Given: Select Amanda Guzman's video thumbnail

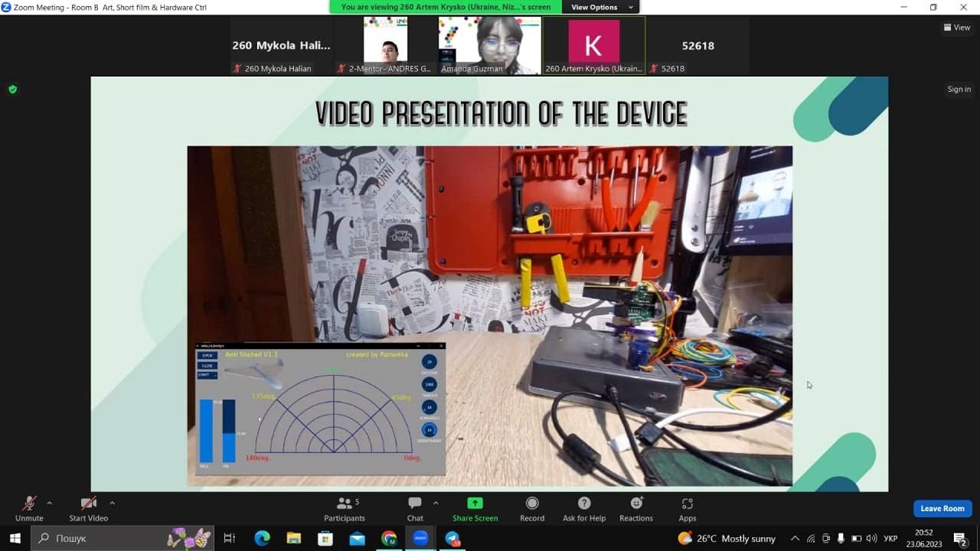Looking at the screenshot, I should [489, 45].
